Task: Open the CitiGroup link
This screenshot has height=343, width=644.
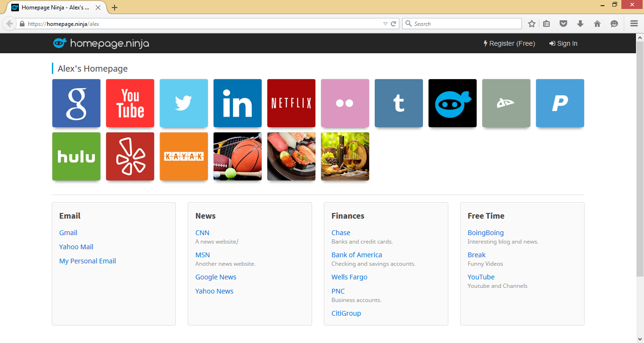Action: (346, 313)
